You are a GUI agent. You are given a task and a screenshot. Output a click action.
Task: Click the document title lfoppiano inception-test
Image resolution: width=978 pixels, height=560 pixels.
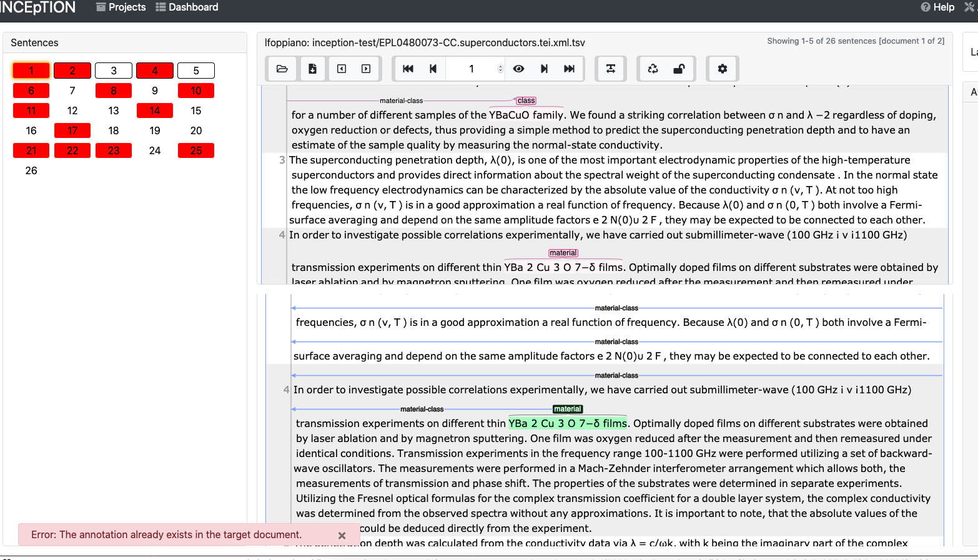(x=425, y=42)
